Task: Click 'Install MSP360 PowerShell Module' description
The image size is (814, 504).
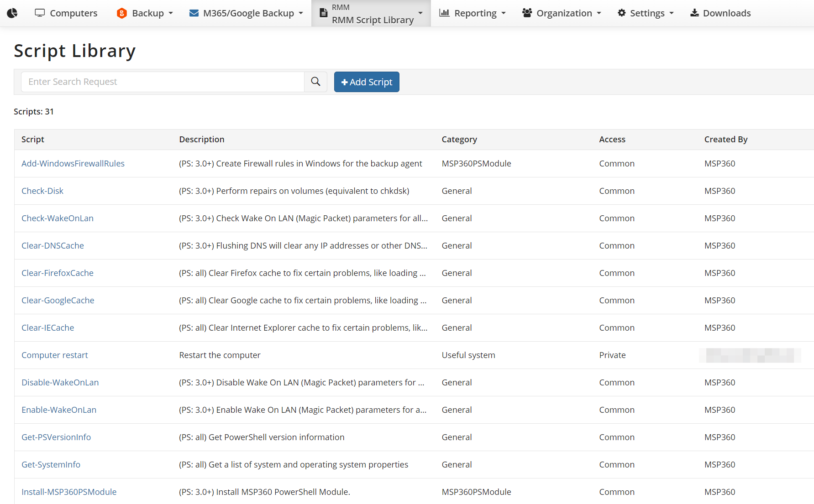Action: coord(264,492)
